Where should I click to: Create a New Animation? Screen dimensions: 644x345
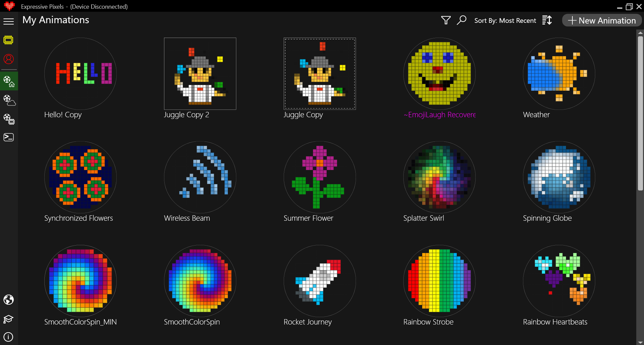pos(601,20)
